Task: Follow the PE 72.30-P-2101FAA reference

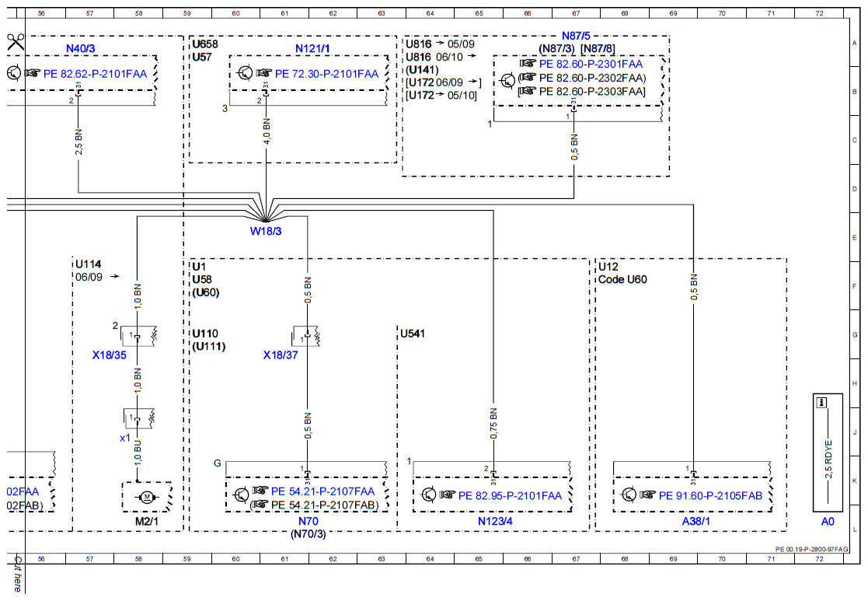Action: [326, 74]
